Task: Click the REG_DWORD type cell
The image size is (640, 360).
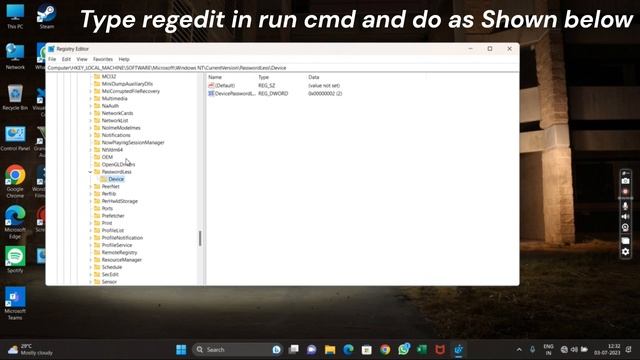Action: (273, 94)
